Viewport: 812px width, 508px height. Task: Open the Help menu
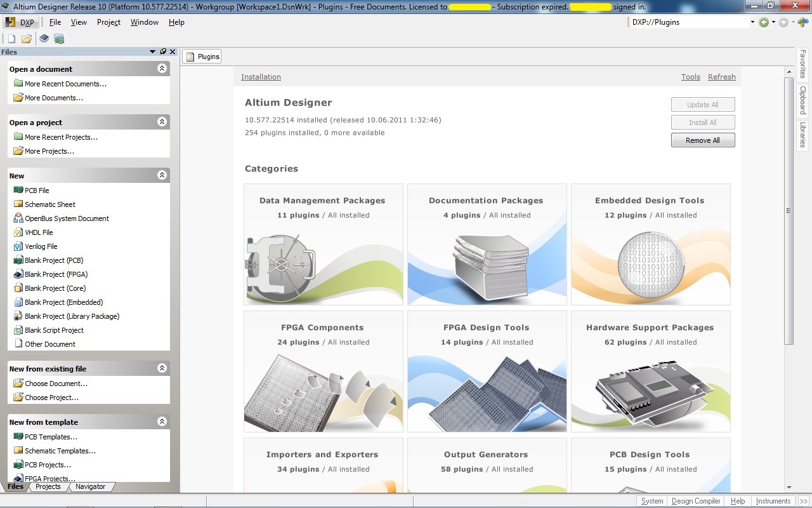pyautogui.click(x=176, y=22)
